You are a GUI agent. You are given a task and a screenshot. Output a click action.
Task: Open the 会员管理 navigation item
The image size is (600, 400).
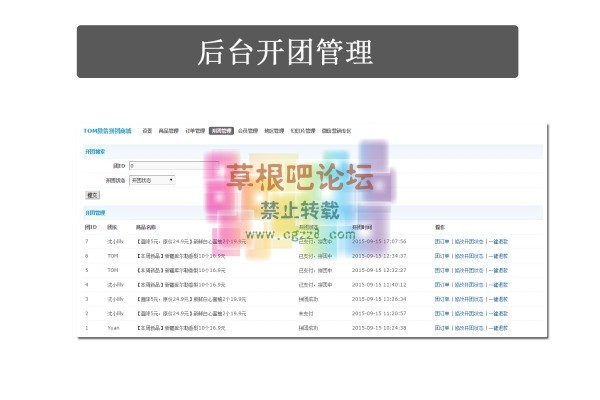point(248,131)
